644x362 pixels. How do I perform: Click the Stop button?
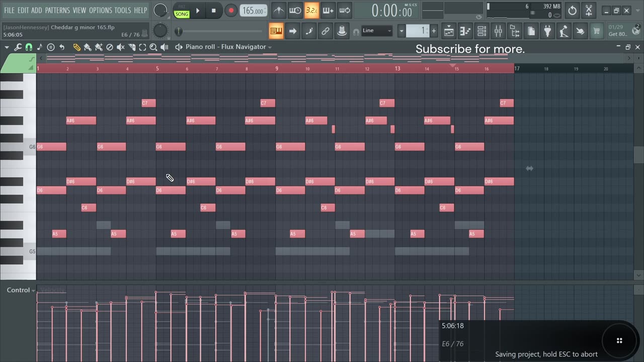tap(213, 10)
